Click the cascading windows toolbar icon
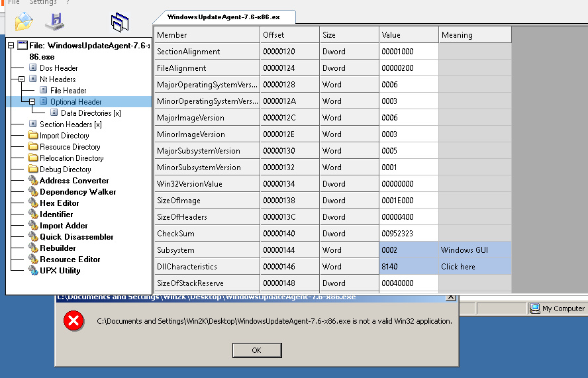This screenshot has height=378, width=588. [120, 22]
